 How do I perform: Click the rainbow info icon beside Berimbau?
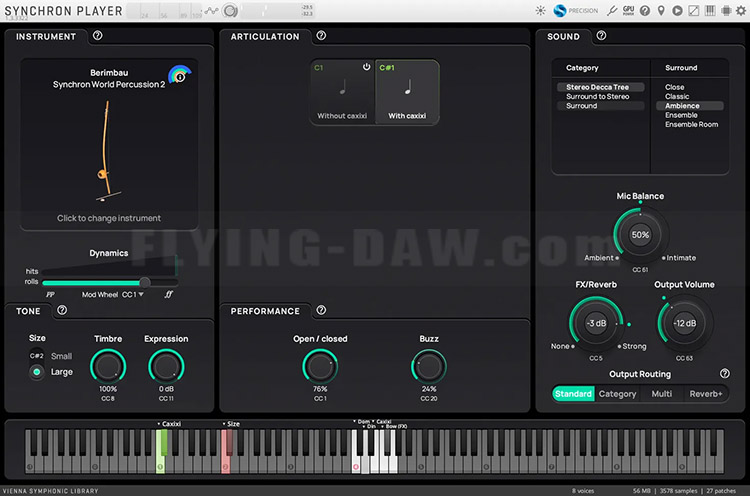tap(180, 75)
